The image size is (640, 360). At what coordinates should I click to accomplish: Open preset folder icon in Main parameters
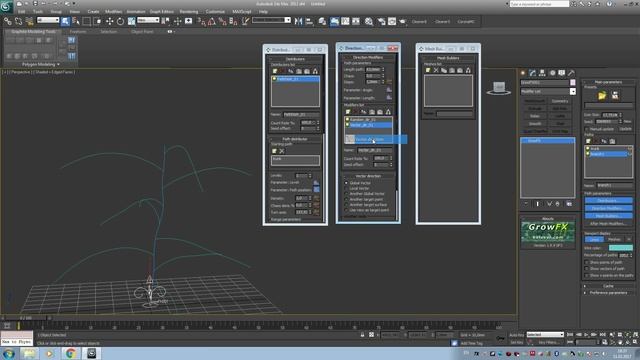click(x=602, y=96)
